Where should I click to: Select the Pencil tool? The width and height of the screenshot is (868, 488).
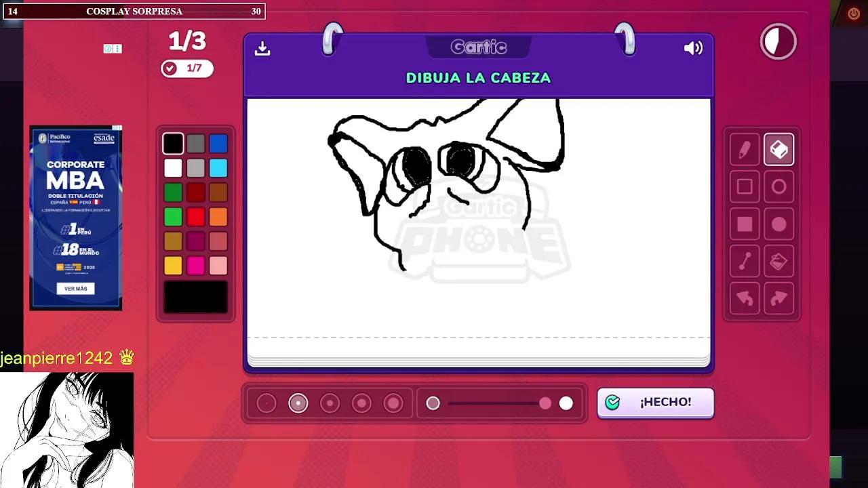point(744,149)
